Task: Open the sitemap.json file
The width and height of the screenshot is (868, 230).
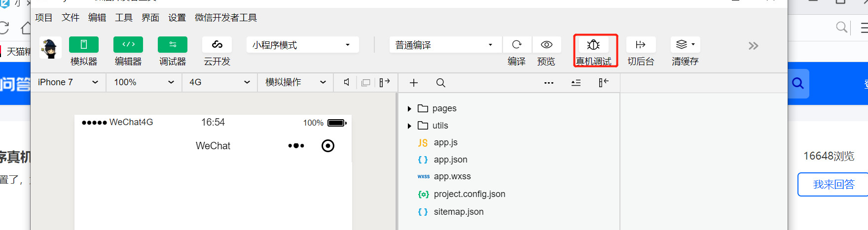Action: coord(459,212)
